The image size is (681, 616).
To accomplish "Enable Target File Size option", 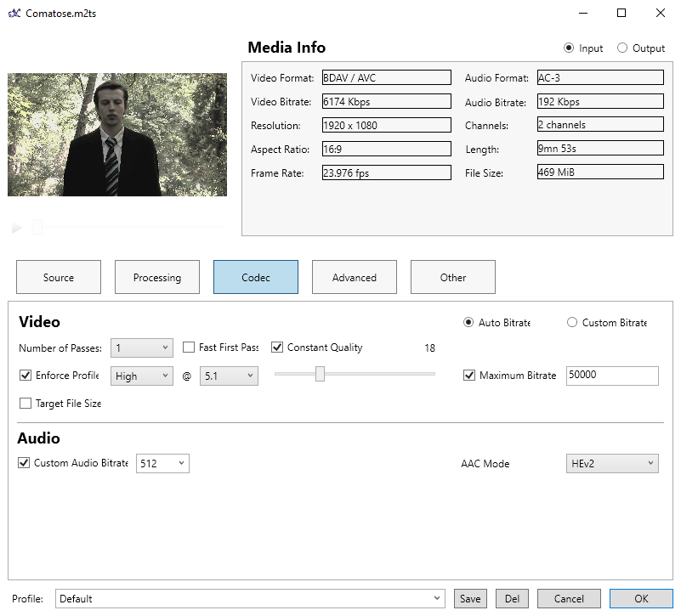I will (x=26, y=404).
